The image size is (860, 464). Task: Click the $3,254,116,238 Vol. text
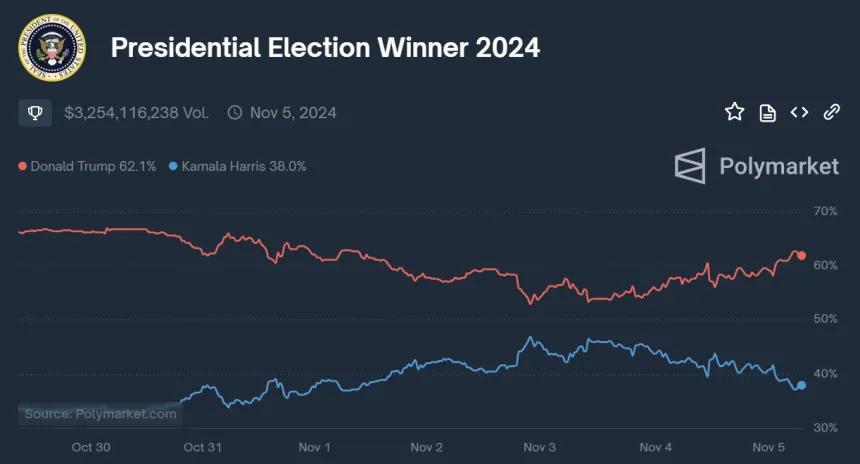point(137,113)
